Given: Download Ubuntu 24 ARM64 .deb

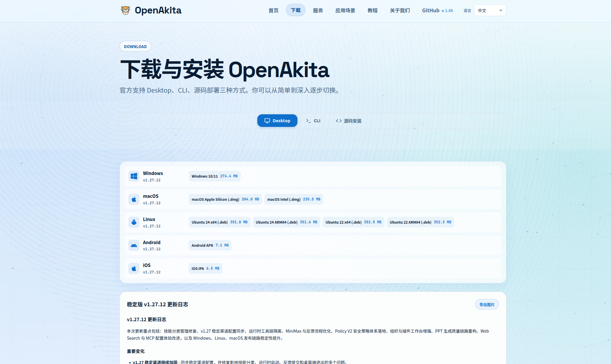Looking at the screenshot, I should 286,222.
